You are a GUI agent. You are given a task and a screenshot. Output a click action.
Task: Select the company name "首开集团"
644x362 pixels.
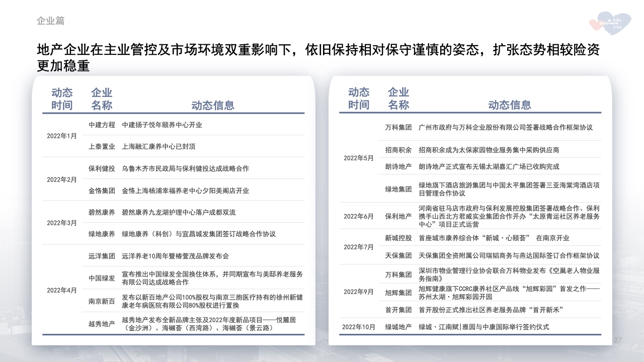point(398,309)
